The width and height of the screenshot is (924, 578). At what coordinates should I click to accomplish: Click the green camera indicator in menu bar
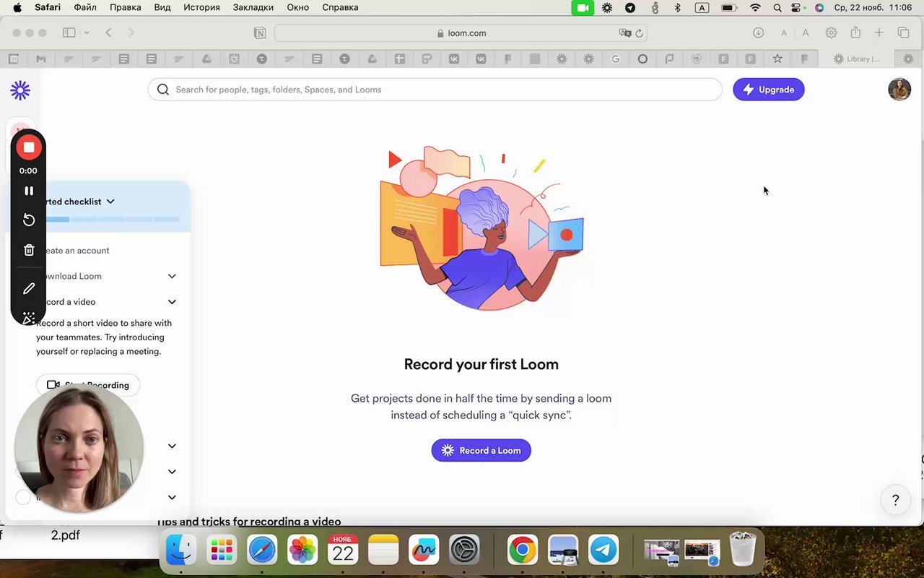(x=583, y=7)
